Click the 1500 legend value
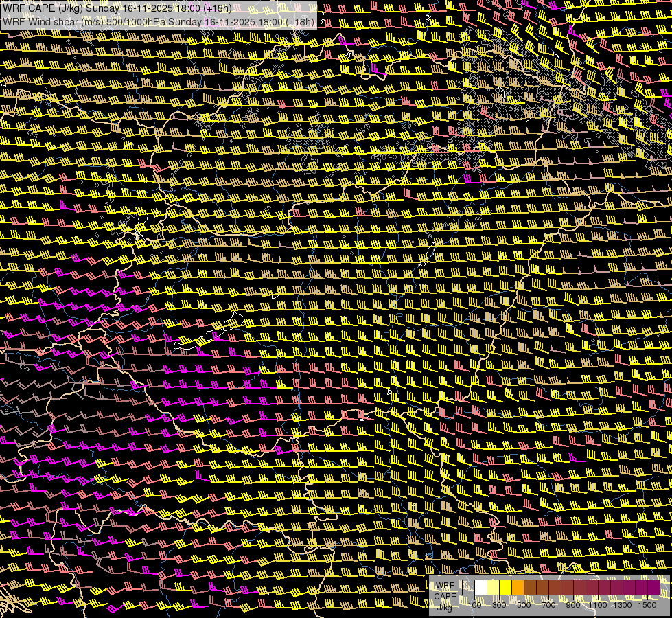 point(647,605)
